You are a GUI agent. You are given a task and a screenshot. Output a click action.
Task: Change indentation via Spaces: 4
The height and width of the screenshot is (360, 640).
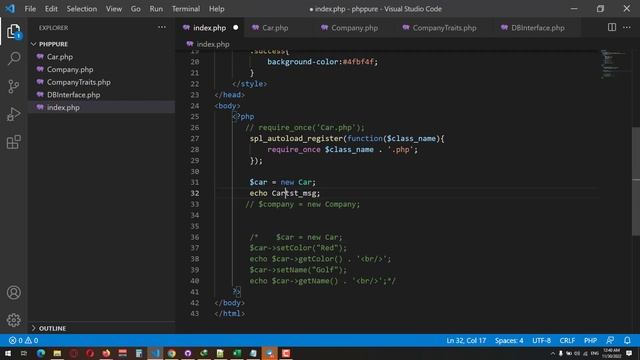(509, 340)
